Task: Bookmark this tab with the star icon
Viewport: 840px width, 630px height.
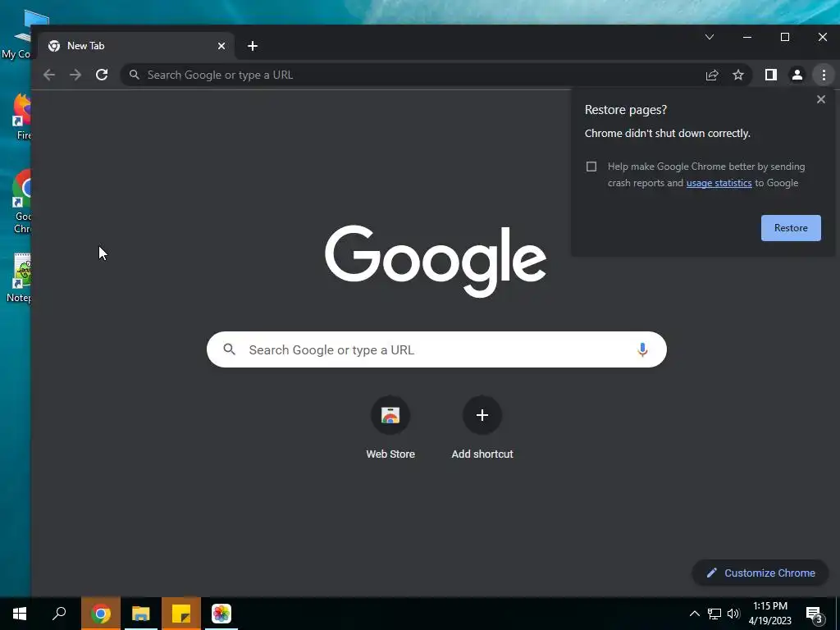Action: pos(738,75)
